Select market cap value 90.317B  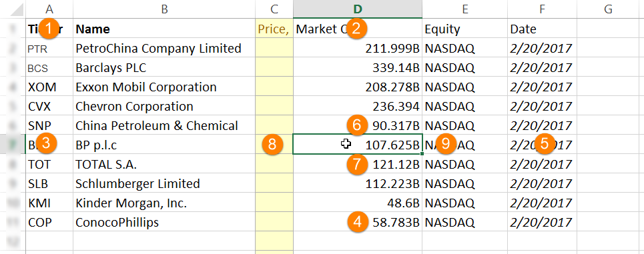click(358, 125)
